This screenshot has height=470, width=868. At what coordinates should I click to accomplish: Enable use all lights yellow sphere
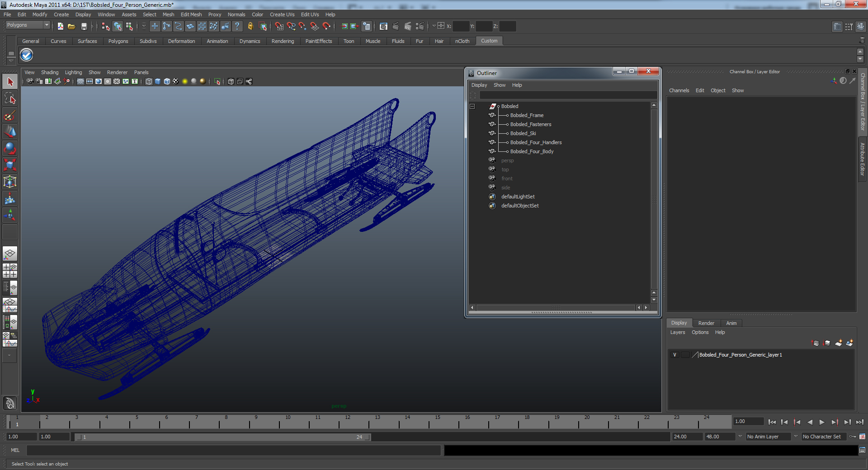pos(185,81)
